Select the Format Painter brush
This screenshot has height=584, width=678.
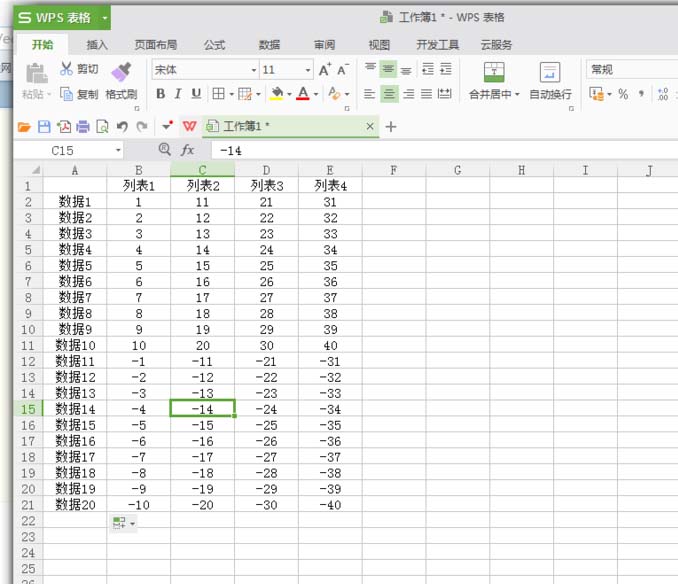tap(122, 72)
